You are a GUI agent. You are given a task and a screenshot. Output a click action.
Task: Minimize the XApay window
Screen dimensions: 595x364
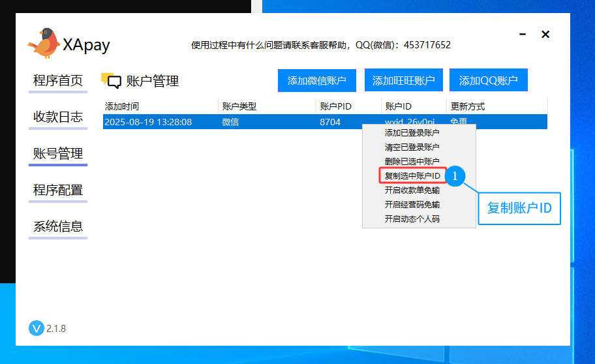(523, 35)
